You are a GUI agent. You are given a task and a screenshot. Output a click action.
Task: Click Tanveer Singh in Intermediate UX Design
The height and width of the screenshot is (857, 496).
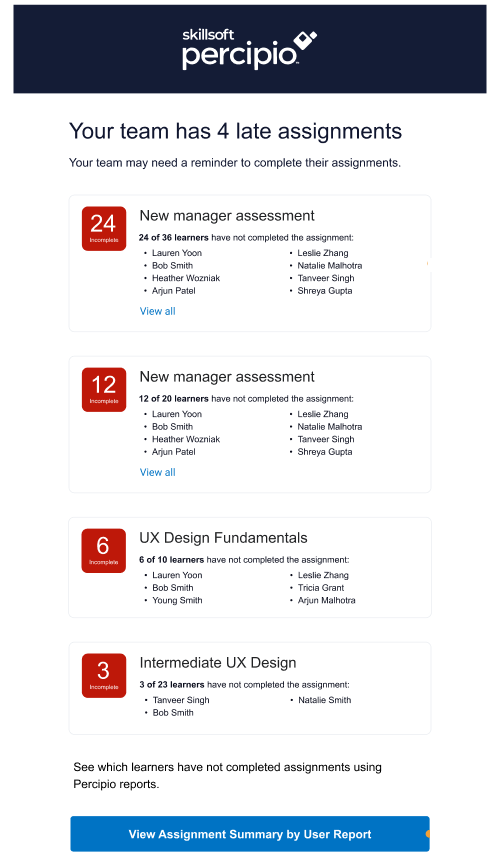(181, 700)
